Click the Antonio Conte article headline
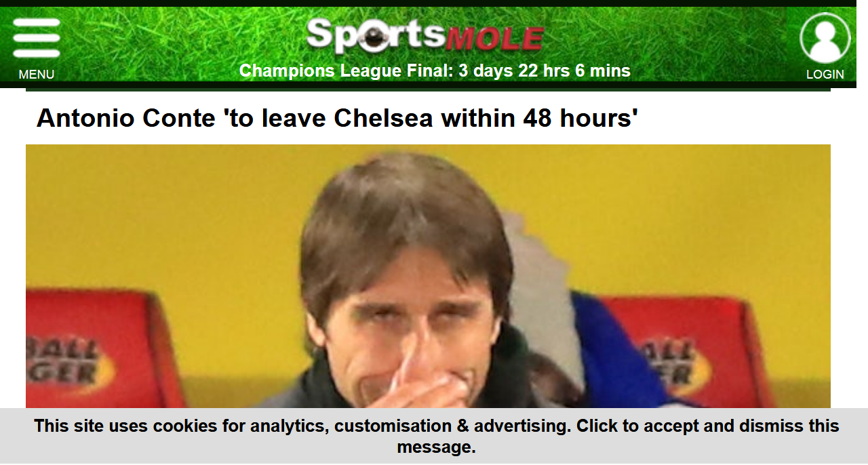The width and height of the screenshot is (868, 465). click(337, 119)
